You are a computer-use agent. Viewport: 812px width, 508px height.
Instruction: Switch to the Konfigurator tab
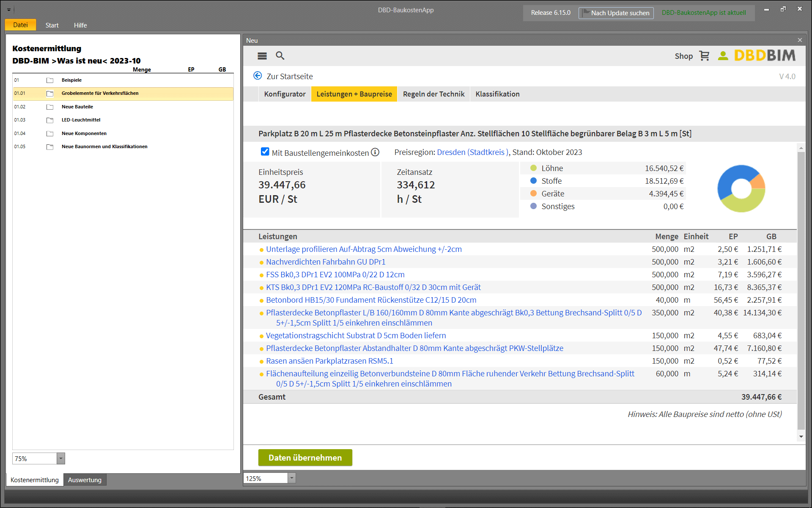[285, 94]
